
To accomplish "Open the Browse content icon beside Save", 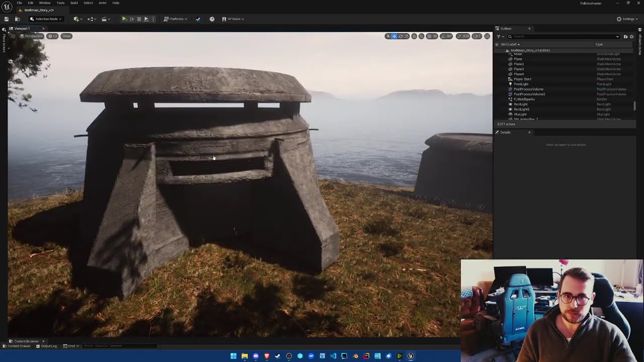I will coord(17,19).
